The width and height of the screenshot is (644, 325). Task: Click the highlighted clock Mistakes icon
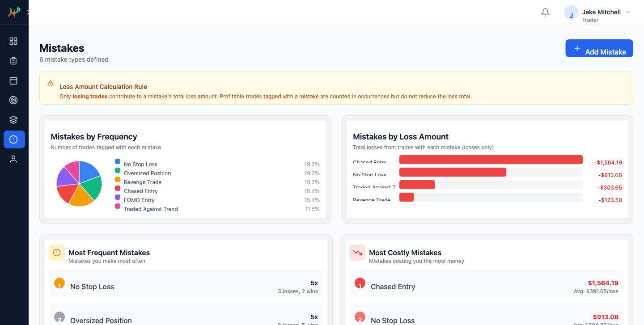click(13, 139)
